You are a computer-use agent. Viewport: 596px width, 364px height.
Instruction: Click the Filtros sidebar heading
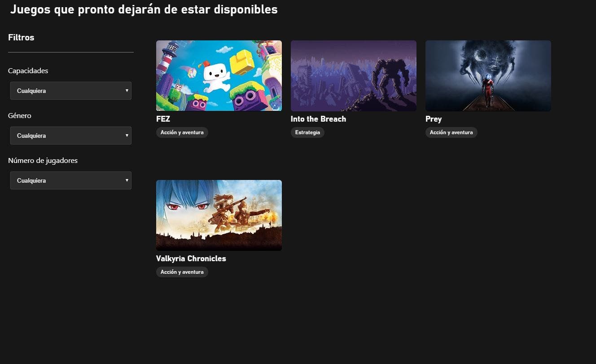coord(21,37)
